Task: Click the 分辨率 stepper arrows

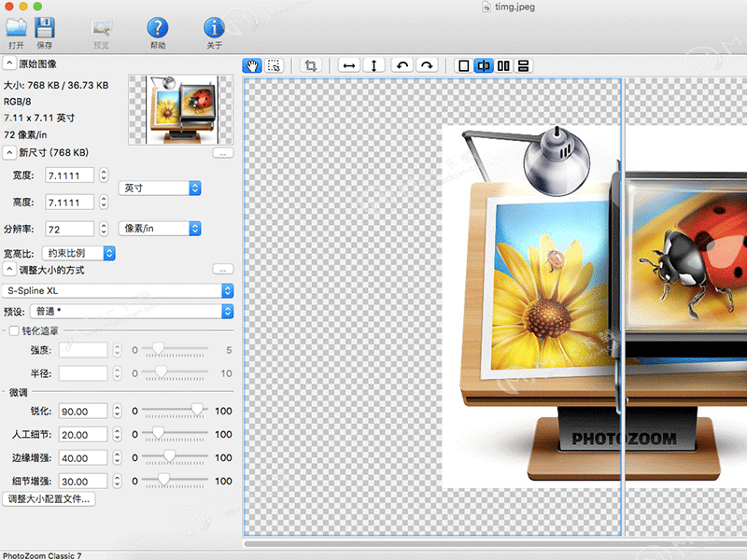Action: (104, 229)
